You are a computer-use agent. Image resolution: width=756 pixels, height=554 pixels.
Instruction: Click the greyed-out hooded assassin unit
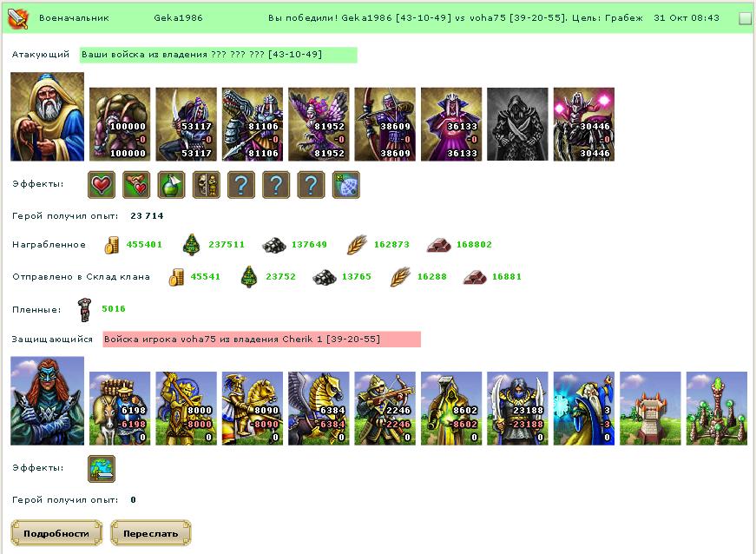(x=517, y=124)
